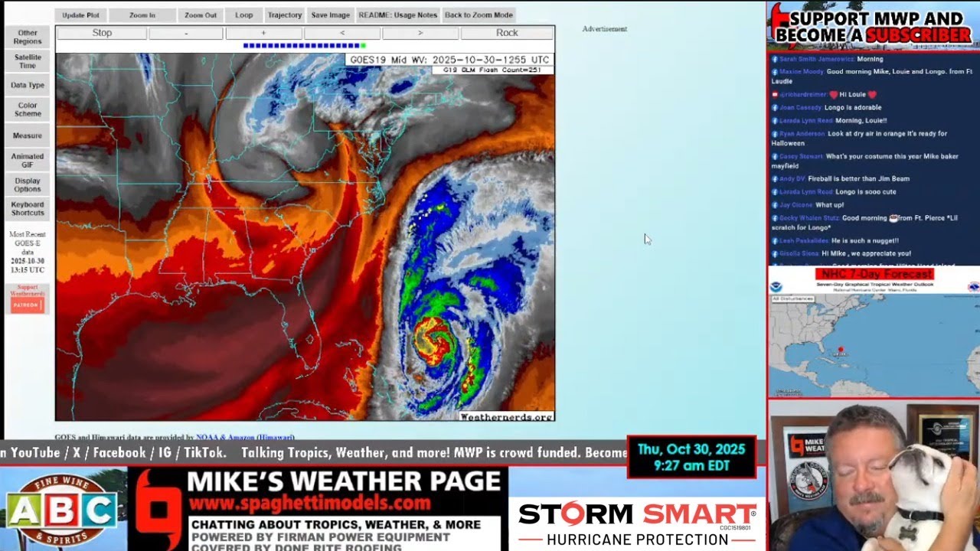Stop the satellite animation
The image size is (980, 551).
tap(102, 33)
